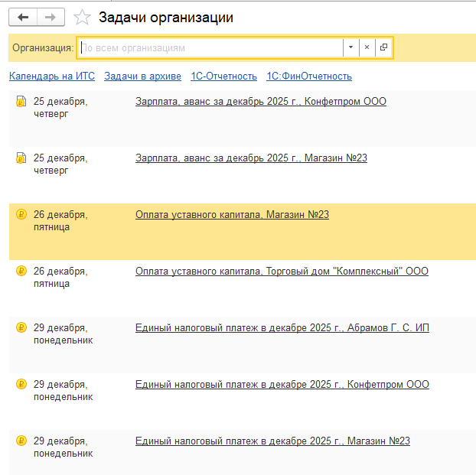
Task: Go to 1С-Отчетность
Action: (x=223, y=76)
